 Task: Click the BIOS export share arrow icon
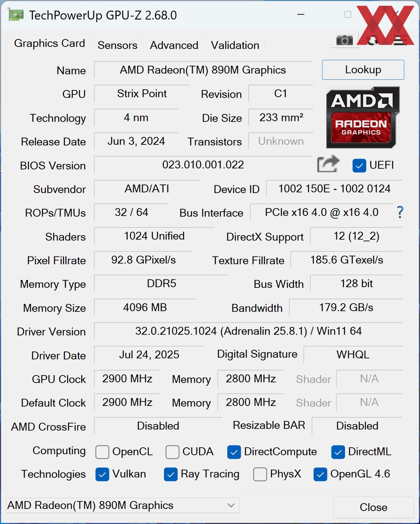point(328,164)
